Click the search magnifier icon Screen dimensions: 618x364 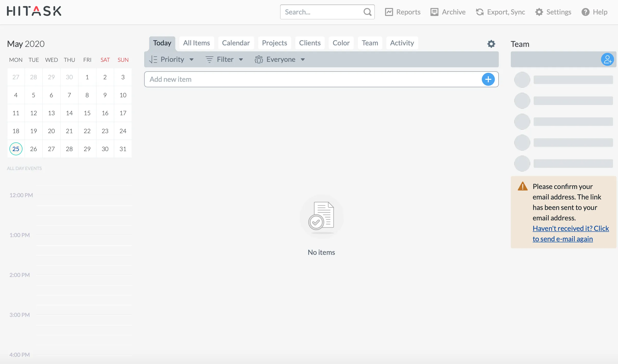pyautogui.click(x=367, y=12)
